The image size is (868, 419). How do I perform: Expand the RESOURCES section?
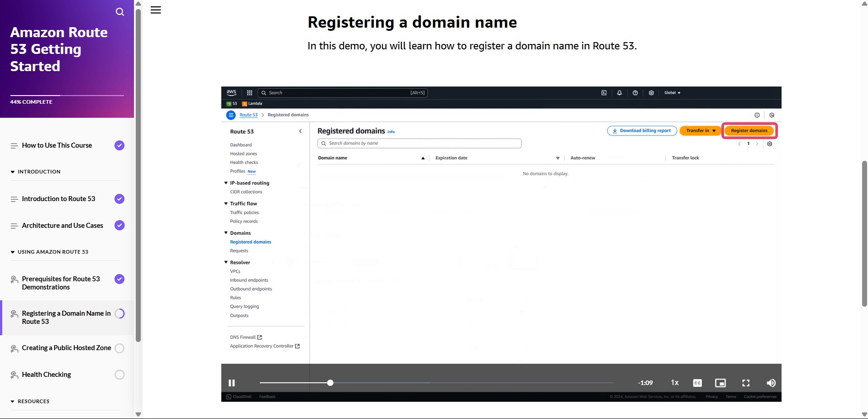click(x=13, y=402)
